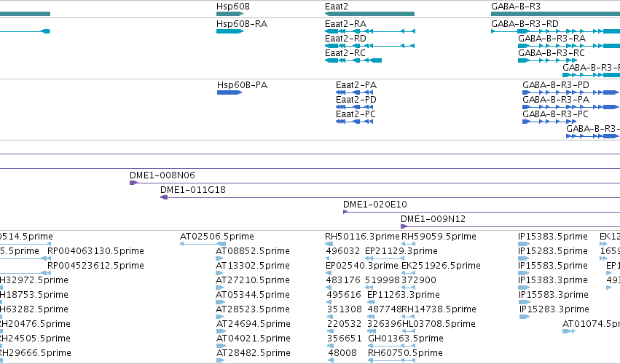Select the 326396 feature label
The width and height of the screenshot is (620, 364).
point(385,325)
